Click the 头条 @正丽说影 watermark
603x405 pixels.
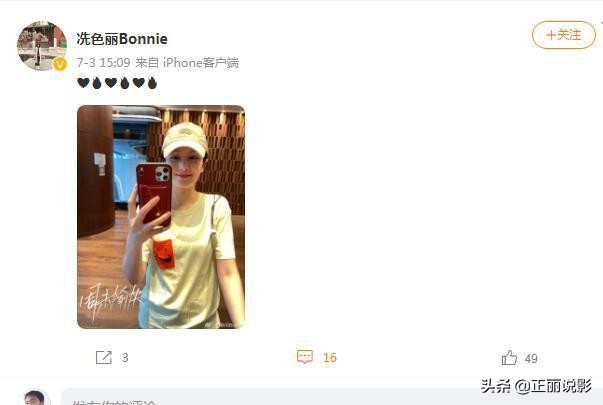click(536, 386)
